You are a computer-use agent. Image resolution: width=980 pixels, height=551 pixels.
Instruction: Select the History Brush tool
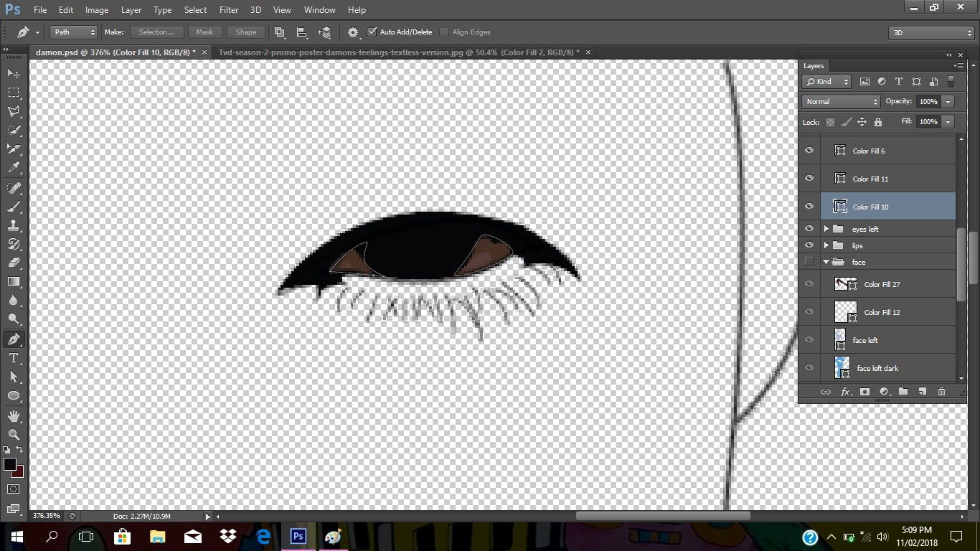coord(14,244)
